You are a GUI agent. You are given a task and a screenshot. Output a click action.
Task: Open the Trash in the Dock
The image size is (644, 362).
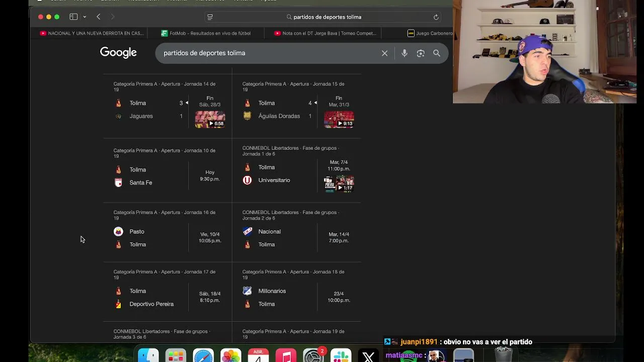pyautogui.click(x=503, y=354)
